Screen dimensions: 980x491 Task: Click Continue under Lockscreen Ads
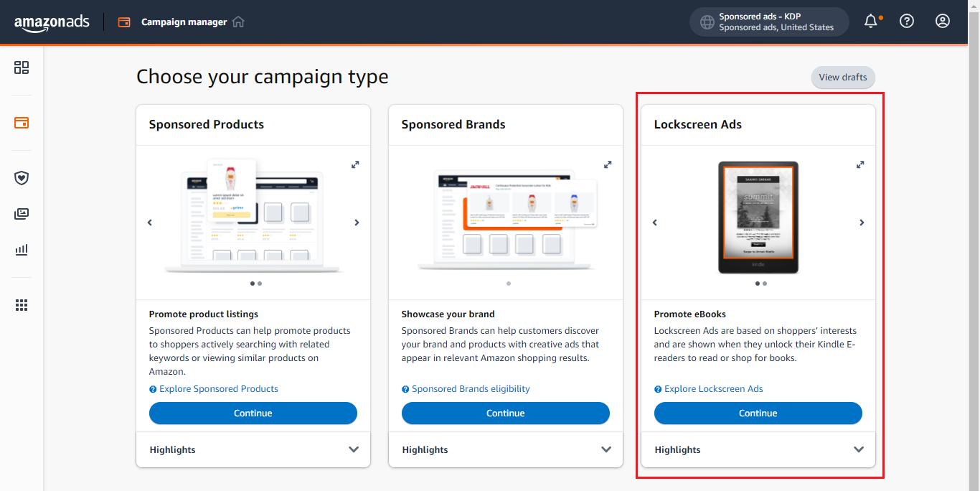(758, 413)
